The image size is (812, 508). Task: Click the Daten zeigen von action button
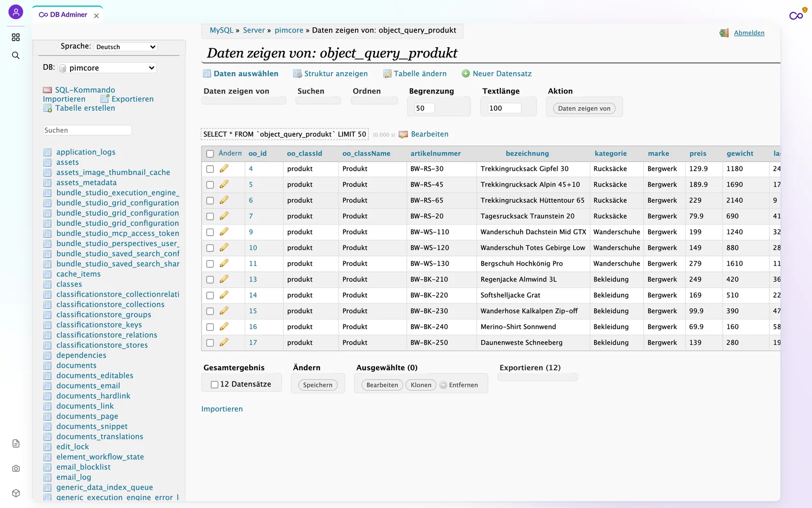pyautogui.click(x=584, y=108)
